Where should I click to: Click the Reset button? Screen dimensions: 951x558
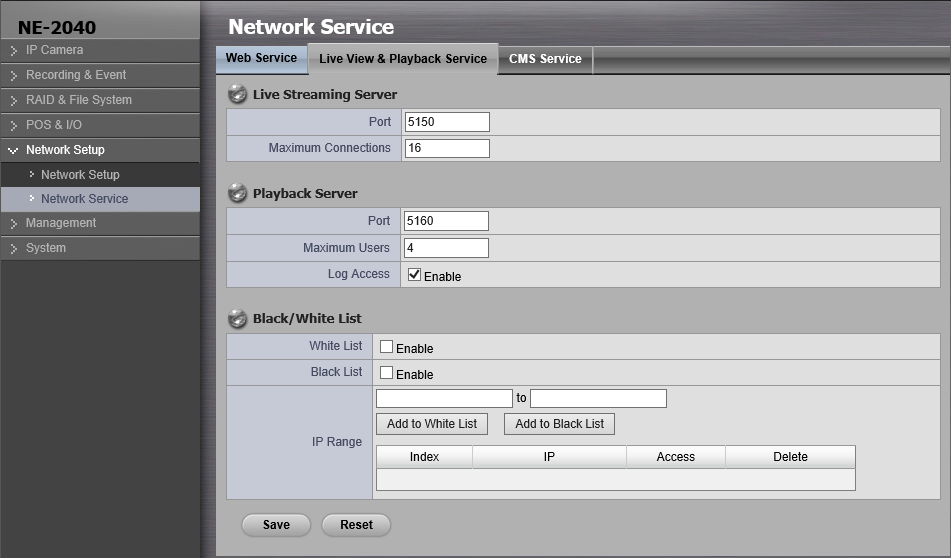coord(356,525)
